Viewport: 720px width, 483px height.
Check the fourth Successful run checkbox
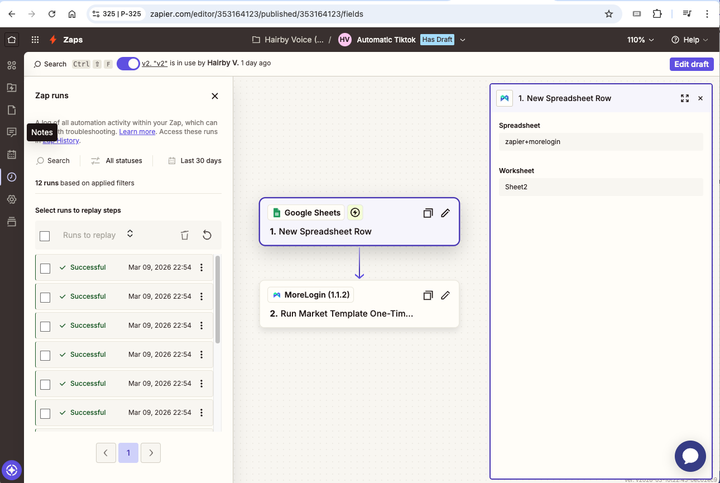coord(45,355)
